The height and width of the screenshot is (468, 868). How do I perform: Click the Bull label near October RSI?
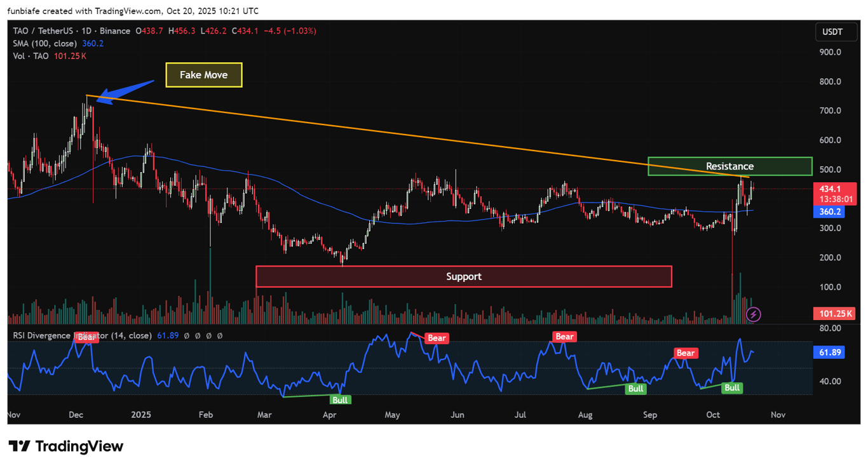click(732, 388)
